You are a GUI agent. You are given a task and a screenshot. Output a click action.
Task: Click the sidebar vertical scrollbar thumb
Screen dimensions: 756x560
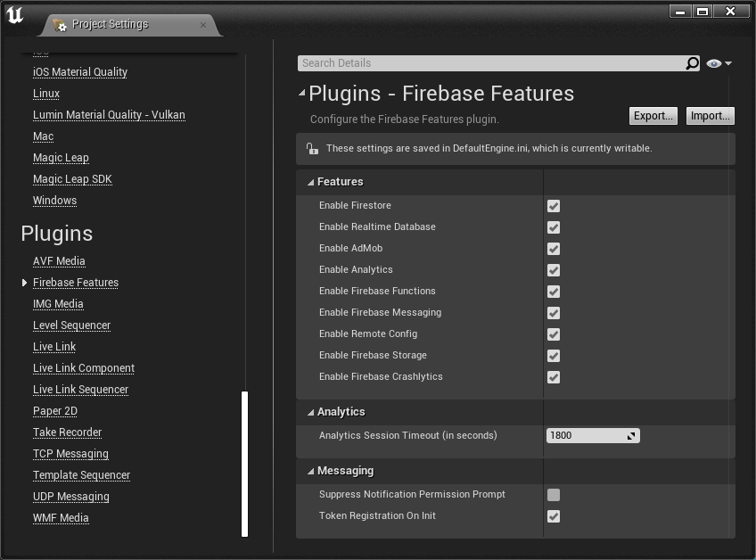point(244,464)
